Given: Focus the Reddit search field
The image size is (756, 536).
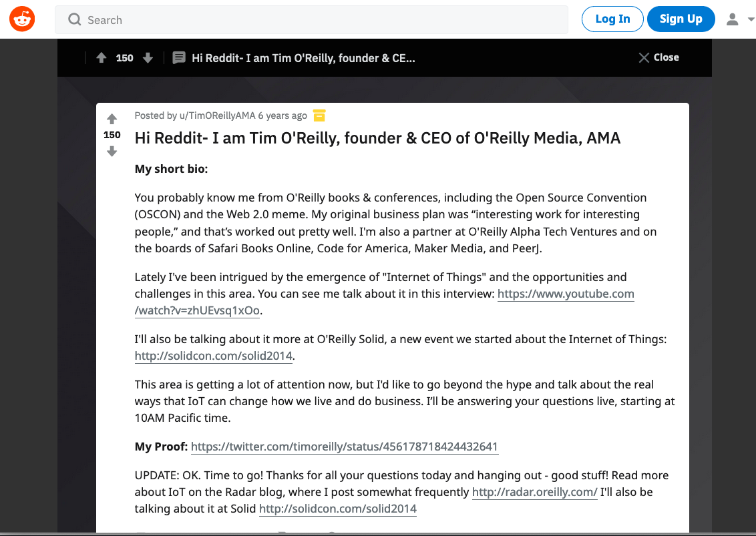Looking at the screenshot, I should click(x=321, y=20).
